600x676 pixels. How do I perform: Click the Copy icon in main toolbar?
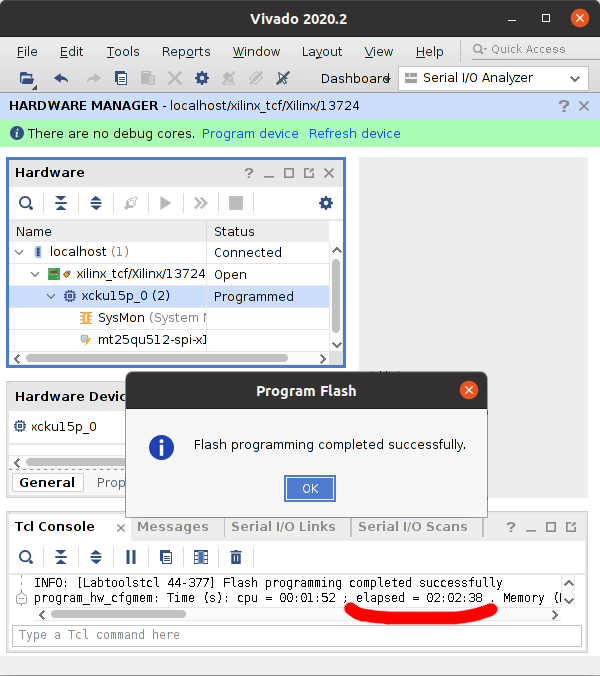pos(121,78)
